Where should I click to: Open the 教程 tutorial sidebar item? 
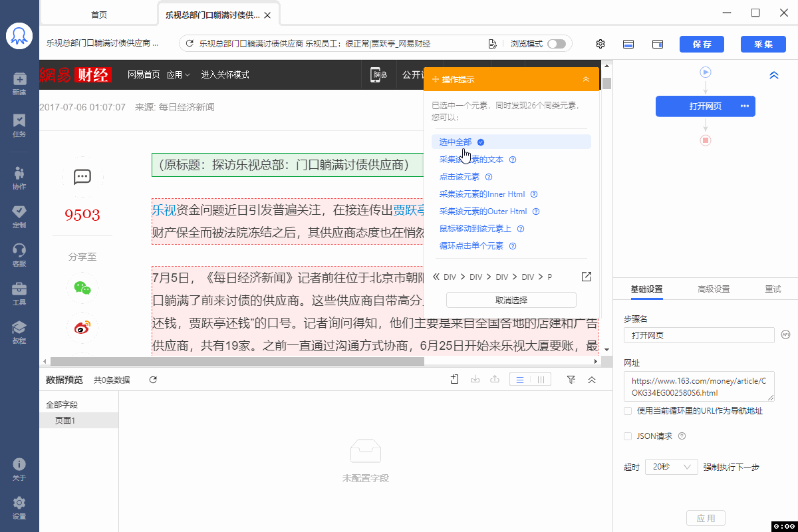pos(19,332)
